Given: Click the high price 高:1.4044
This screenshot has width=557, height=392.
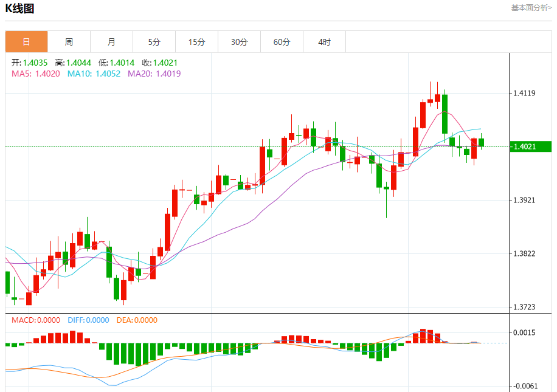Looking at the screenshot, I should [73, 63].
